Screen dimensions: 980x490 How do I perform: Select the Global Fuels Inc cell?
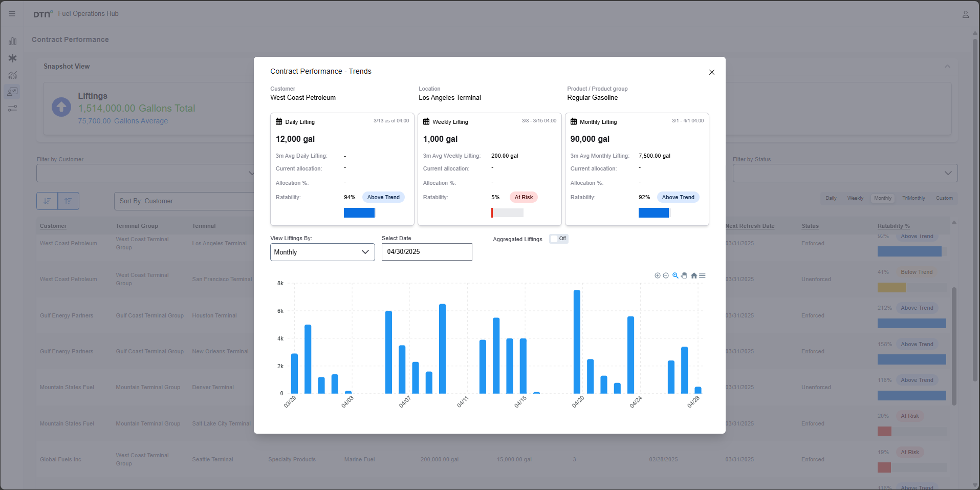click(60, 459)
